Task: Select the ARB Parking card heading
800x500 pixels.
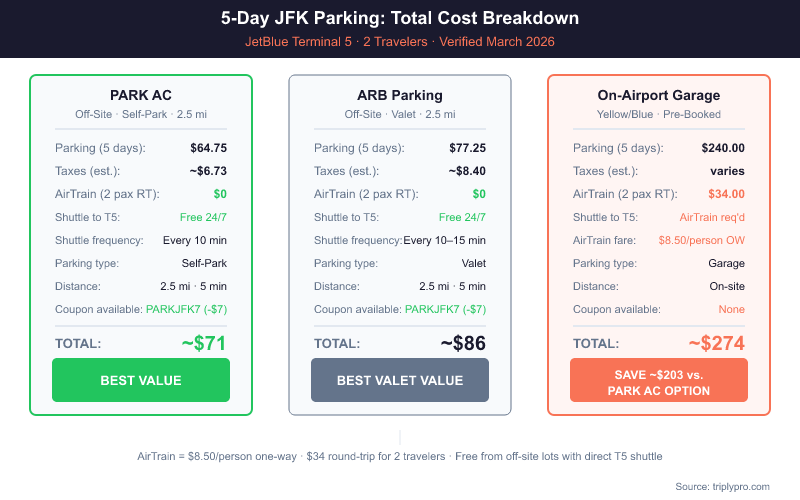Action: (400, 95)
